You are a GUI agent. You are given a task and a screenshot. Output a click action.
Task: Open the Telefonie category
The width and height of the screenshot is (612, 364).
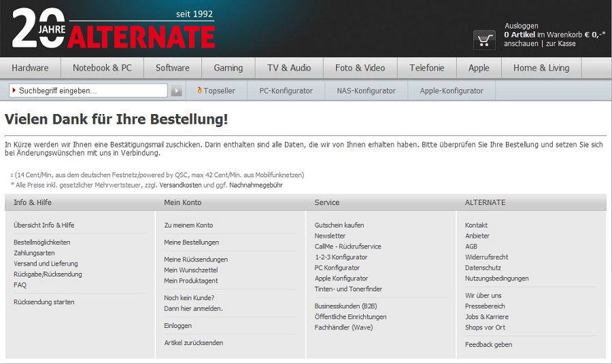point(427,68)
